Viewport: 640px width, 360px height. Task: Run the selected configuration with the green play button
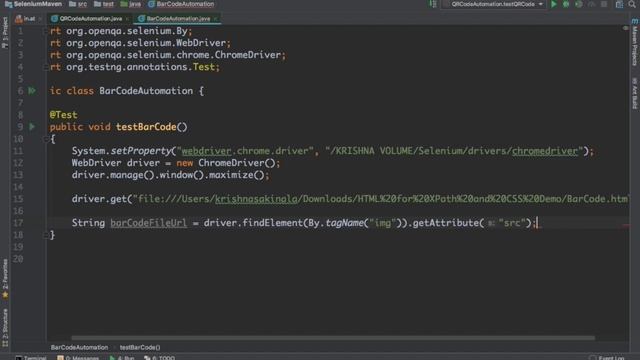pyautogui.click(x=553, y=4)
